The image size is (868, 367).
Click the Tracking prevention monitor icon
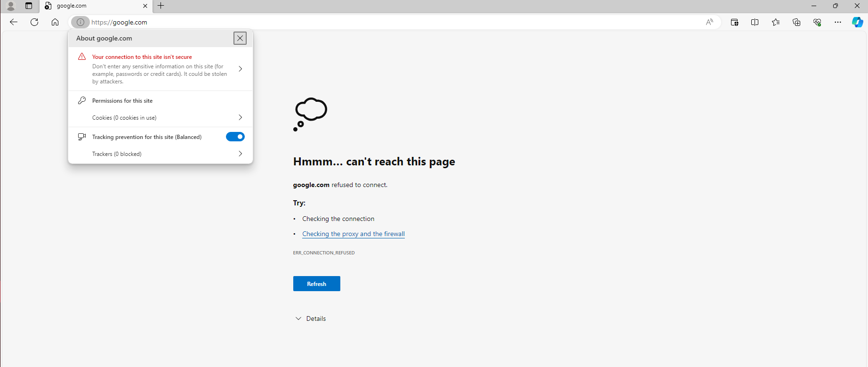click(x=82, y=137)
